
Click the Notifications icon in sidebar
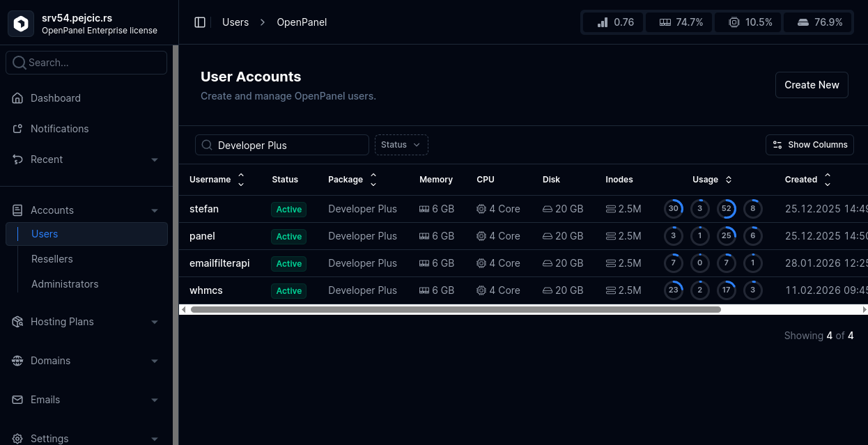[18, 129]
